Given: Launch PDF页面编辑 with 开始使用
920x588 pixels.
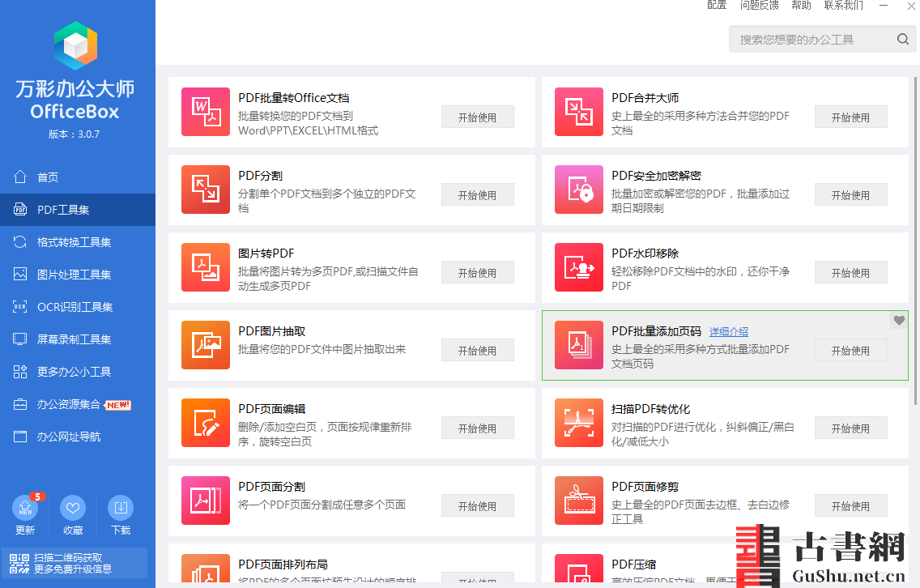Looking at the screenshot, I should click(x=478, y=428).
